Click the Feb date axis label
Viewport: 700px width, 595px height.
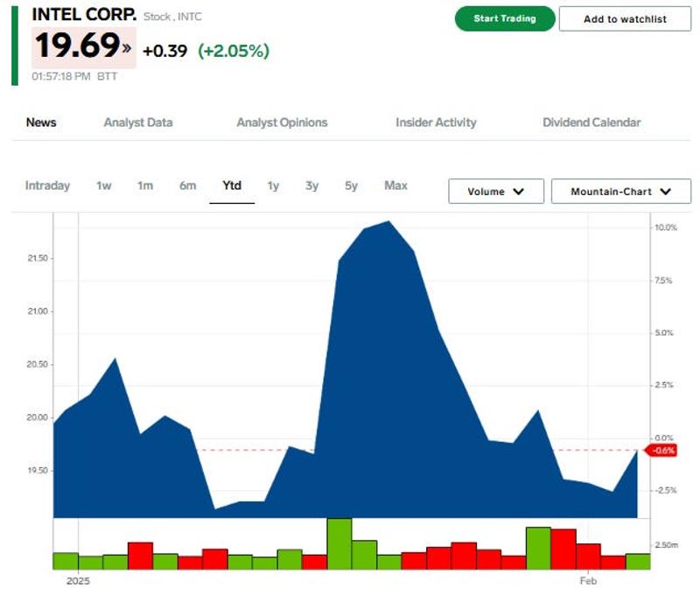pos(588,581)
